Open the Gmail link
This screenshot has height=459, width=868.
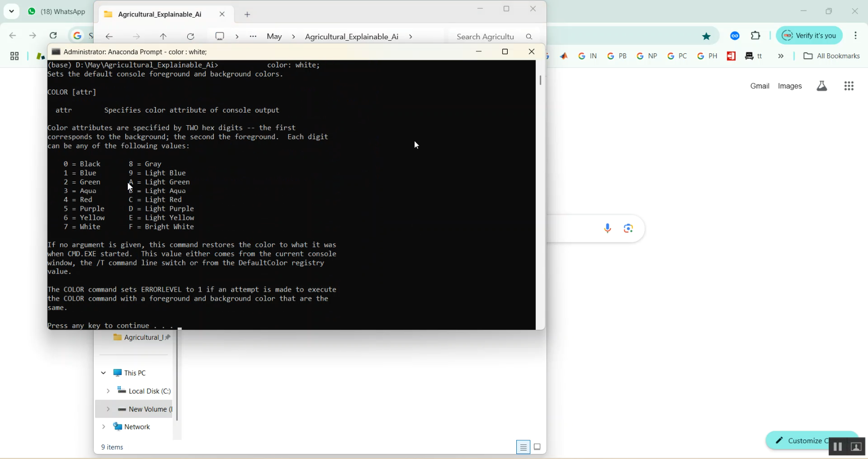pos(760,85)
